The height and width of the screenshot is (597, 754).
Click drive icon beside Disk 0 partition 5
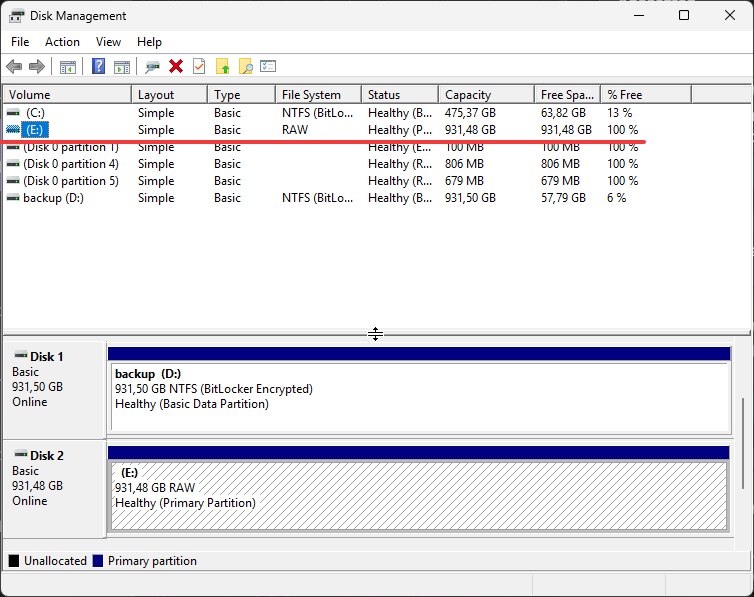pyautogui.click(x=13, y=181)
